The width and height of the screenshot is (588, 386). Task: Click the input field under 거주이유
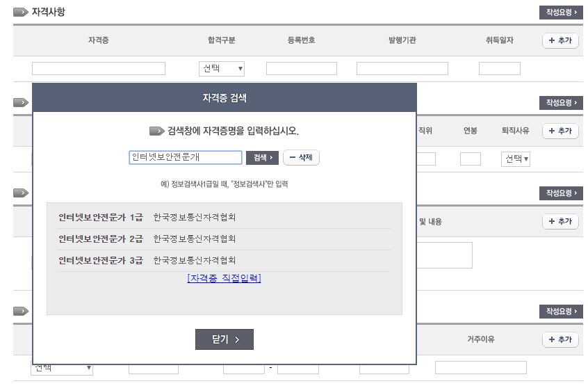coord(480,367)
